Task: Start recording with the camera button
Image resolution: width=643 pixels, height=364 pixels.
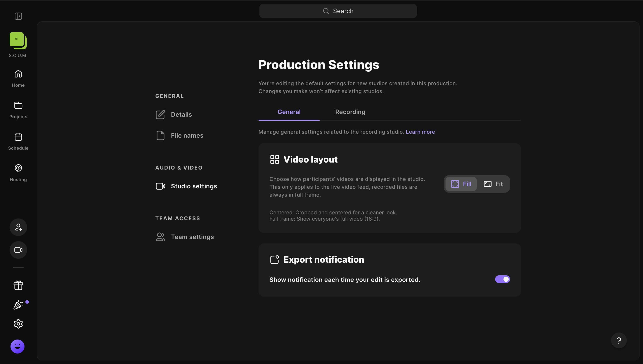Action: pyautogui.click(x=18, y=250)
